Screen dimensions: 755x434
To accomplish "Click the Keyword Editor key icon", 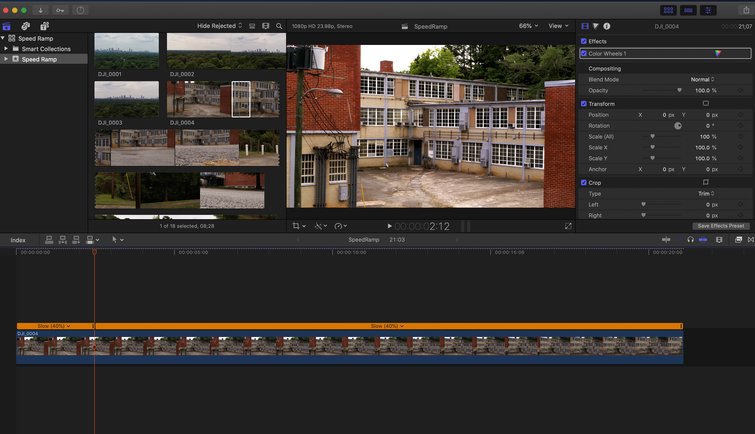I will point(60,10).
